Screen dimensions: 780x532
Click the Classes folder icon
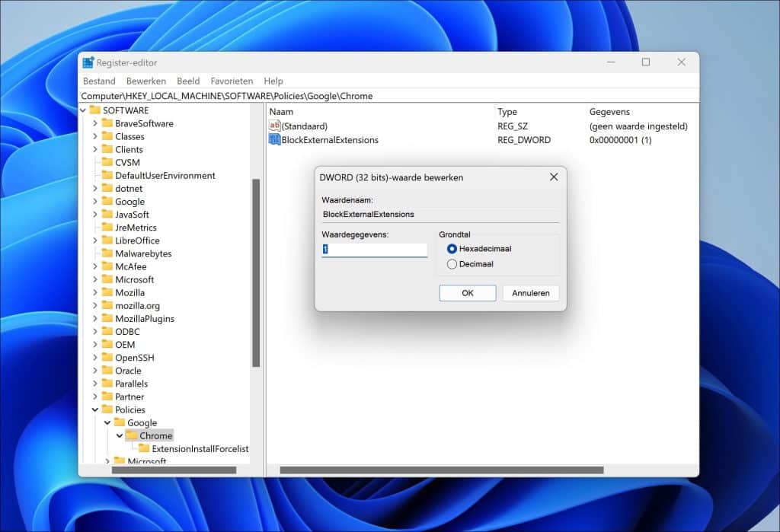107,135
